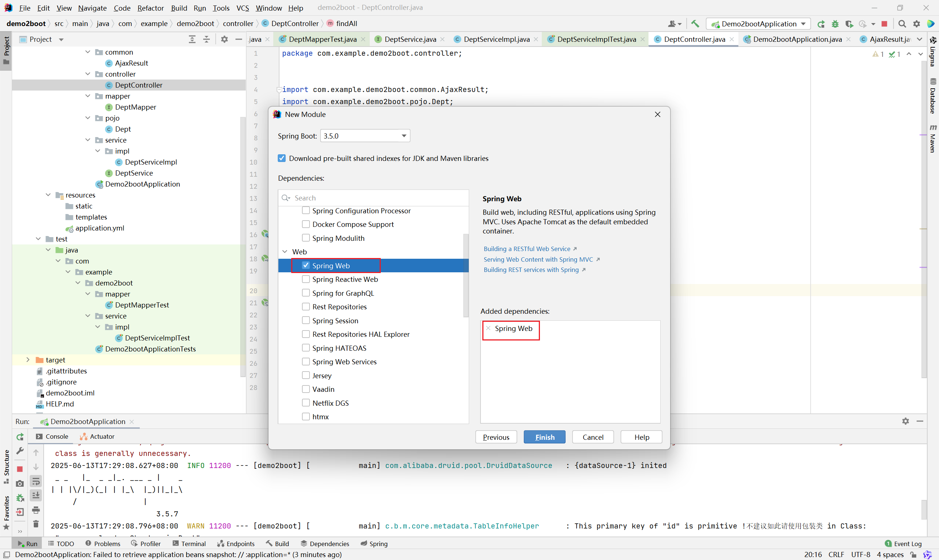Open IDE Settings via the gear icon
Image resolution: width=939 pixels, height=560 pixels.
point(916,23)
